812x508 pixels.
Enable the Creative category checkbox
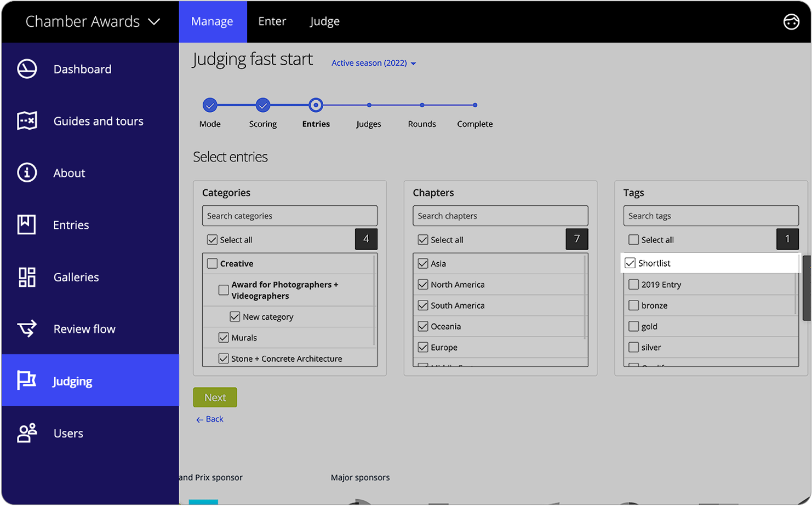[x=213, y=263]
